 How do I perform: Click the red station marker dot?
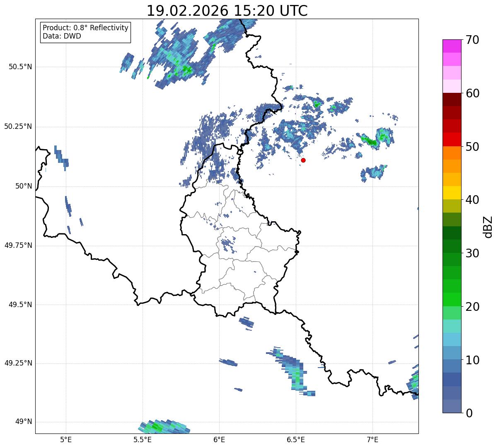click(303, 160)
